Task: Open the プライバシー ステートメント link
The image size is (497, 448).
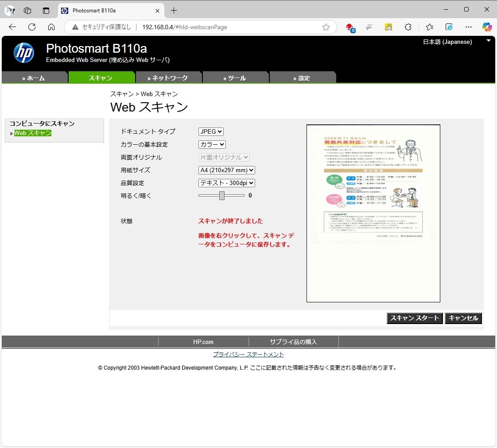Action: click(x=248, y=355)
